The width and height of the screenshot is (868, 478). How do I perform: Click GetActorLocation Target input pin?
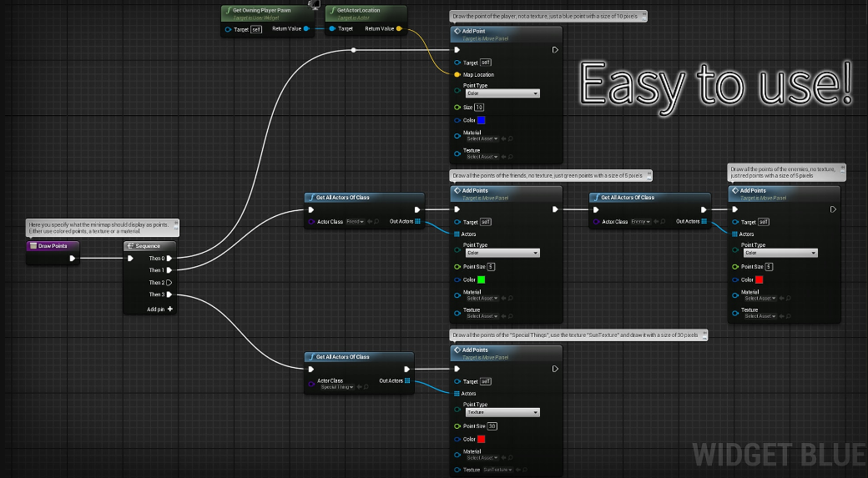pyautogui.click(x=332, y=28)
